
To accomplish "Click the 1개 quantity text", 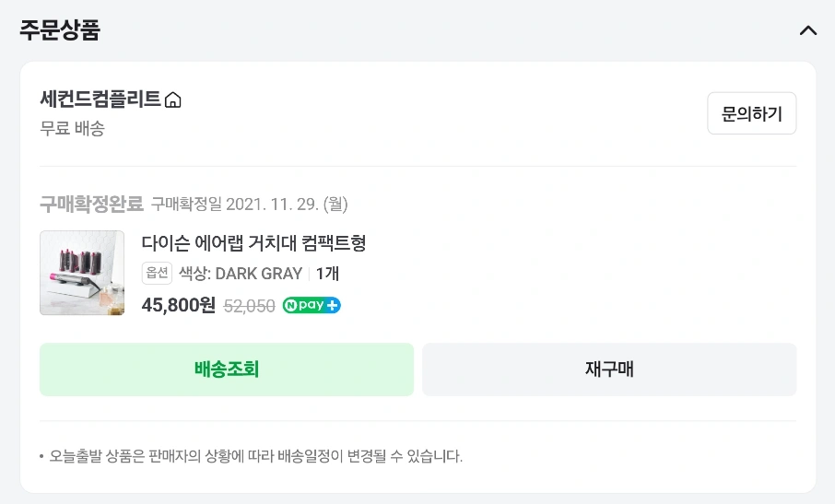I will coord(327,274).
